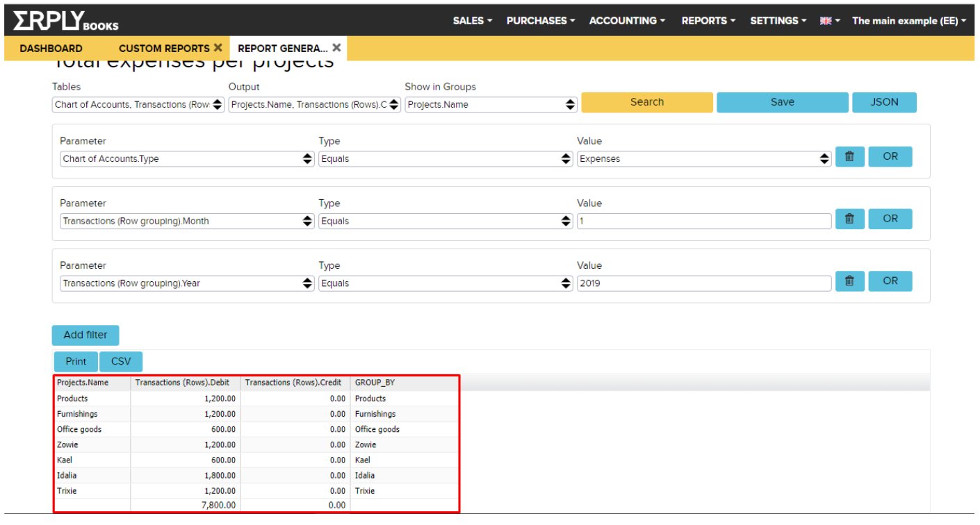
Task: Close the Report Generator tab
Action: [336, 48]
